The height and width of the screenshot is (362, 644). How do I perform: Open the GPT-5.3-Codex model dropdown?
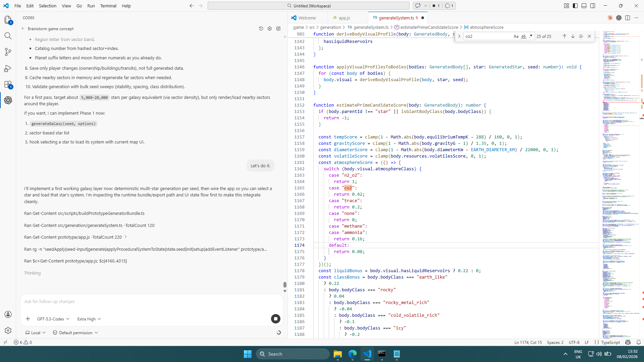53,319
